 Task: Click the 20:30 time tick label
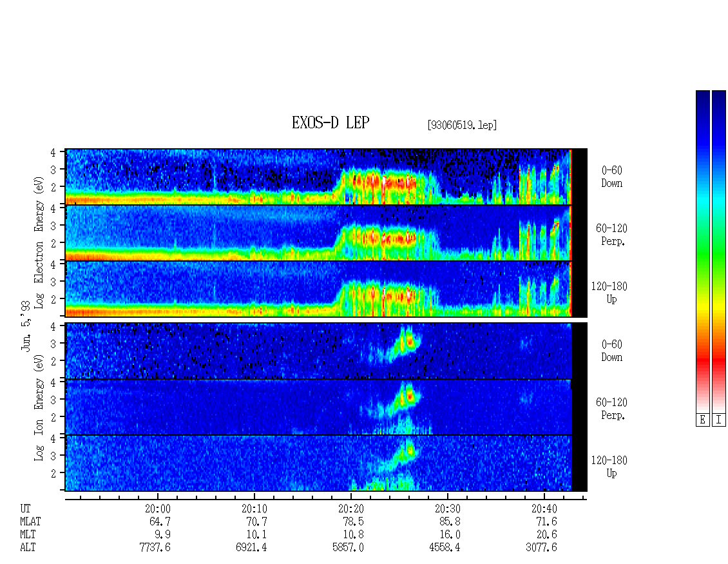click(x=448, y=509)
